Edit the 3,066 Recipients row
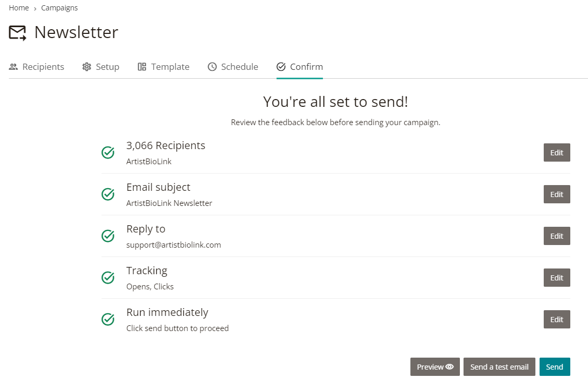Screen dimensions: 588x391 click(557, 152)
